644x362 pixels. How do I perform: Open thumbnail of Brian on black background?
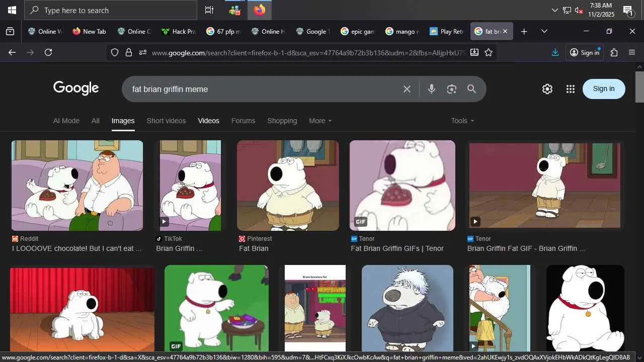click(x=585, y=308)
